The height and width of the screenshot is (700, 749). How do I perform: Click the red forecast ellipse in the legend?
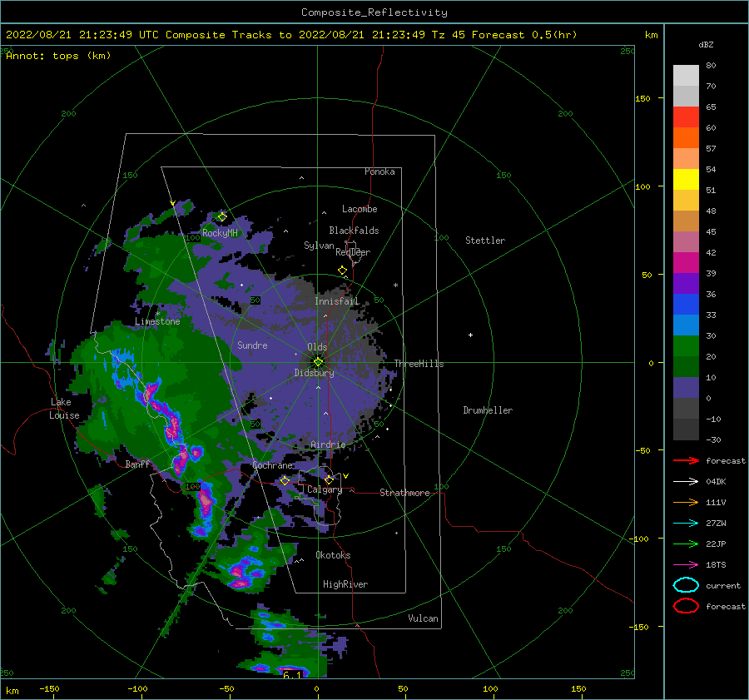tap(686, 606)
